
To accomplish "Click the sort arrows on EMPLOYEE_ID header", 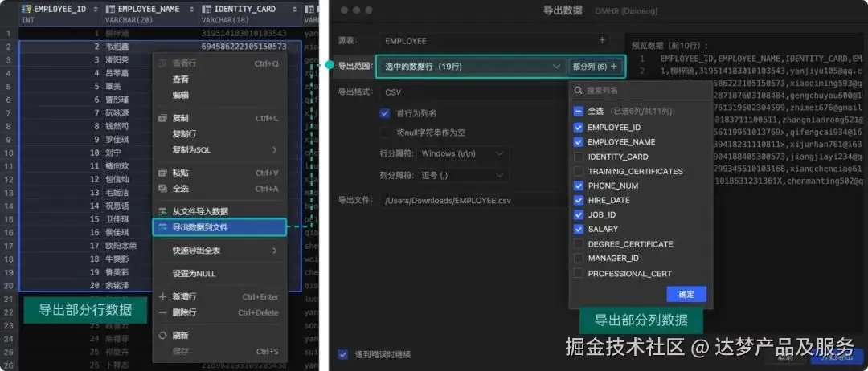I will 96,10.
